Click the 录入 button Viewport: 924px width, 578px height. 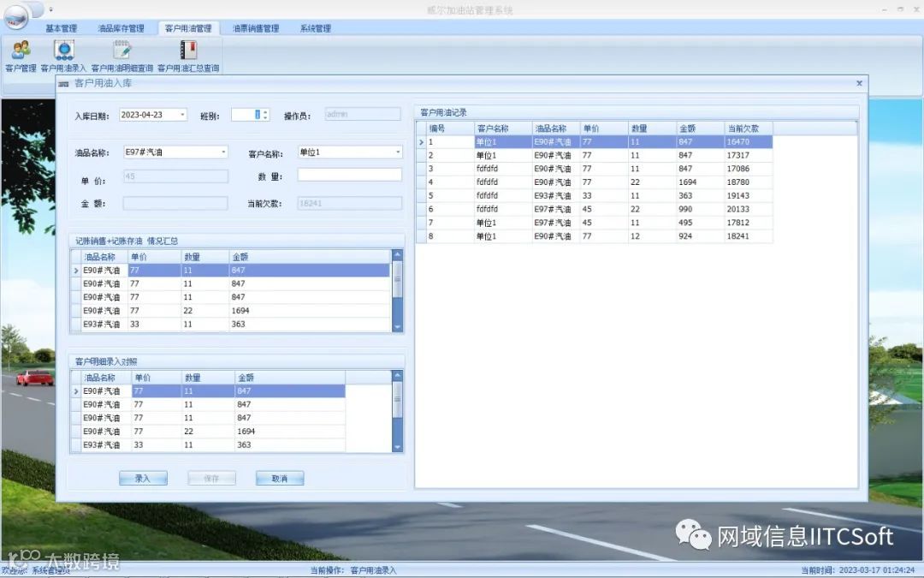[143, 479]
